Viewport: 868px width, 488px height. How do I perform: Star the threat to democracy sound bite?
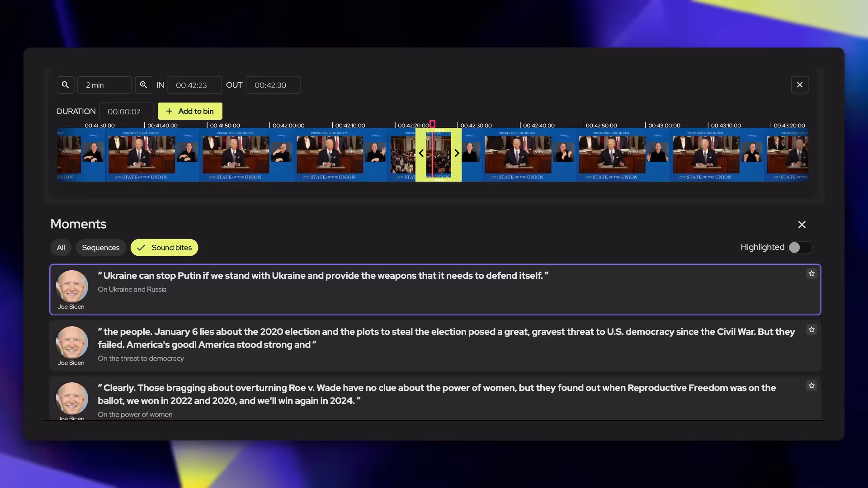tap(811, 330)
